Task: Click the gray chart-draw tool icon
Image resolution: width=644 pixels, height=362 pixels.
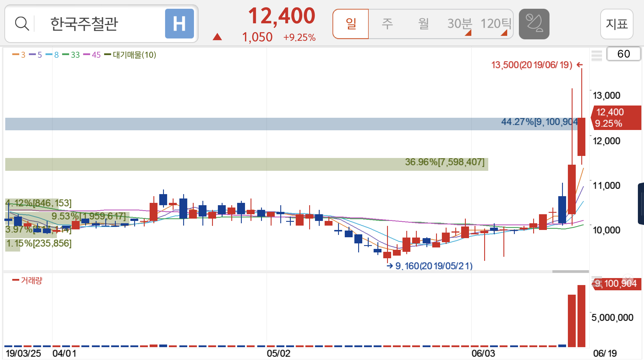Action: click(x=534, y=24)
